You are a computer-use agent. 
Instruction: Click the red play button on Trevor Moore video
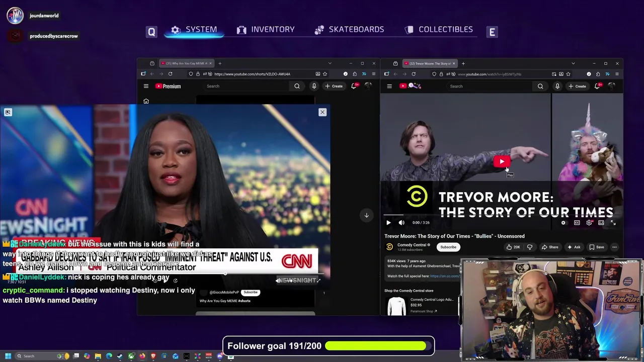pos(502,161)
